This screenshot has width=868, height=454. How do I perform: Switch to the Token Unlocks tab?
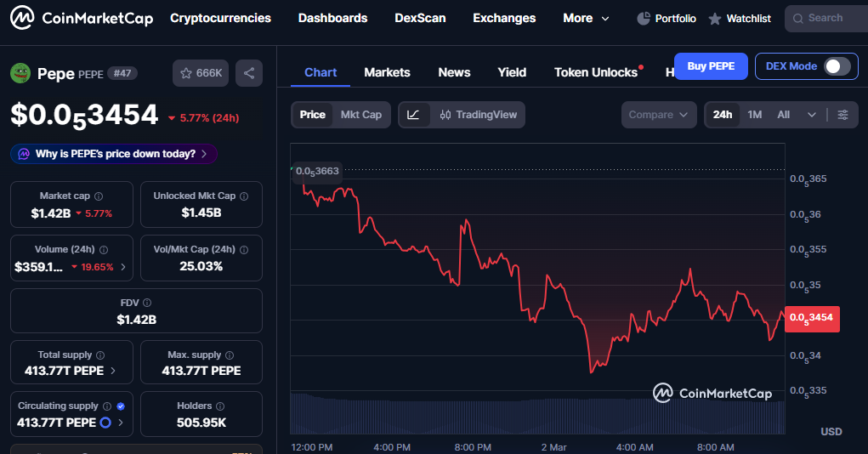596,72
